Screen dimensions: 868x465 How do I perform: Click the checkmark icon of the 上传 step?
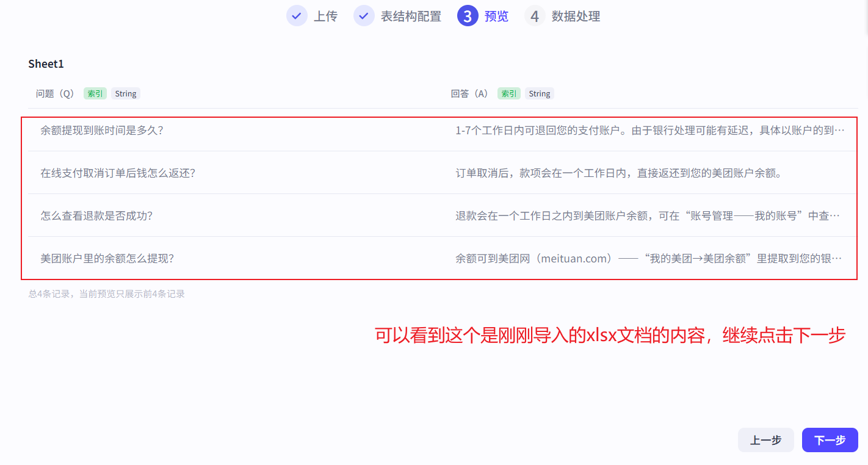297,16
